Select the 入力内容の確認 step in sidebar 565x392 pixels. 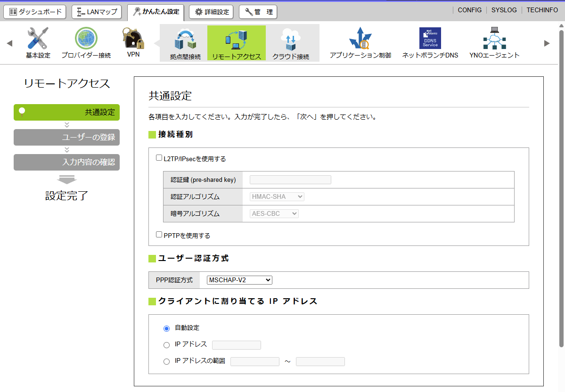[x=66, y=162]
